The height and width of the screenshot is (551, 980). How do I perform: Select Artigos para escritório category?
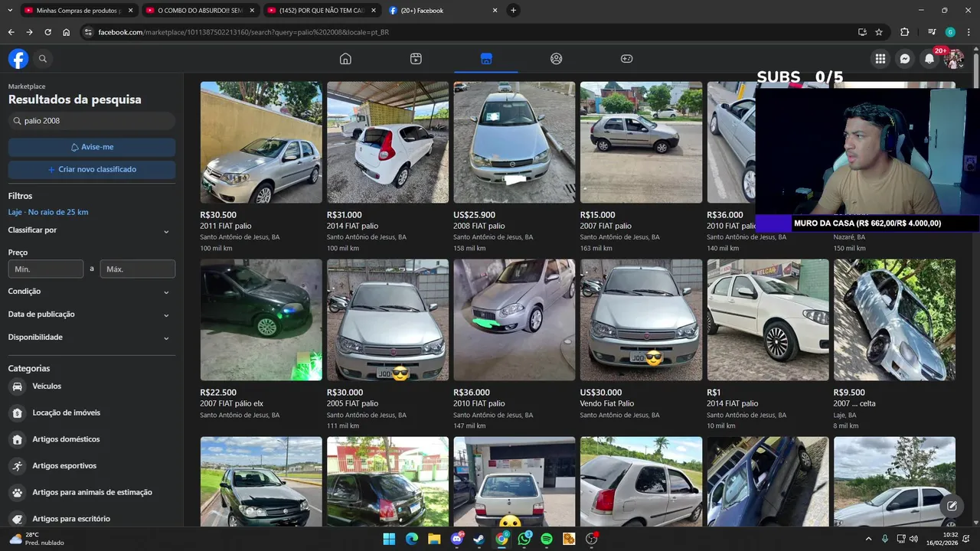92,519
